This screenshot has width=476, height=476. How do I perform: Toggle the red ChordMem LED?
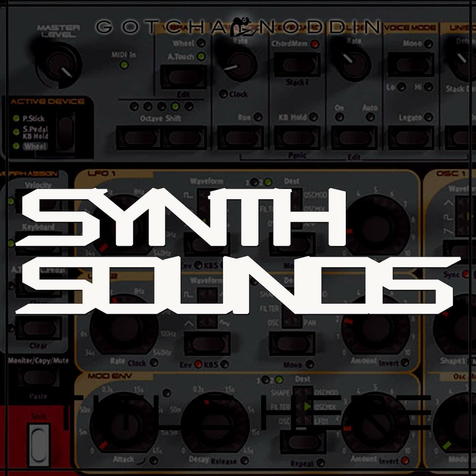[x=315, y=44]
